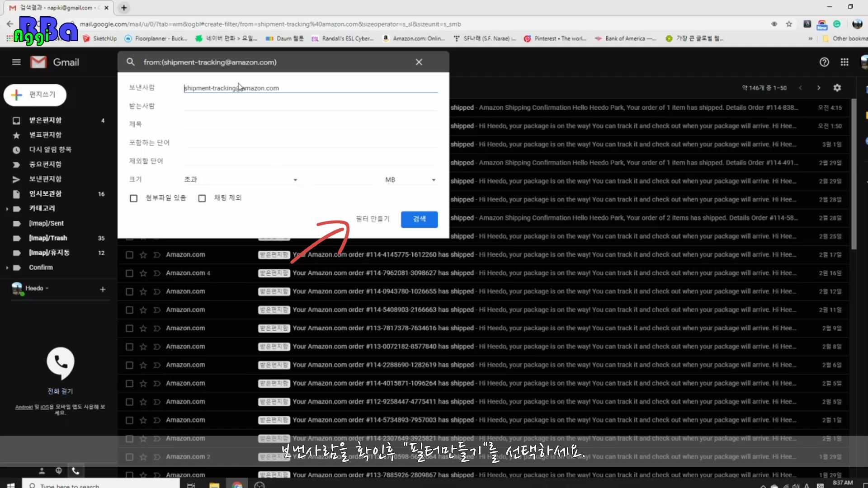Click the search magnifier icon in search bar
Image resolution: width=868 pixels, height=488 pixels.
130,62
